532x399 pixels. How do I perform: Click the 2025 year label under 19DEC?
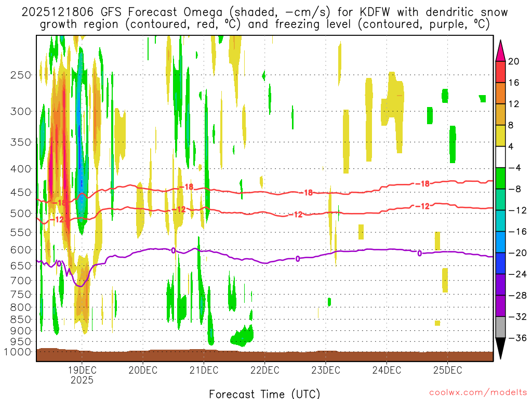(82, 380)
